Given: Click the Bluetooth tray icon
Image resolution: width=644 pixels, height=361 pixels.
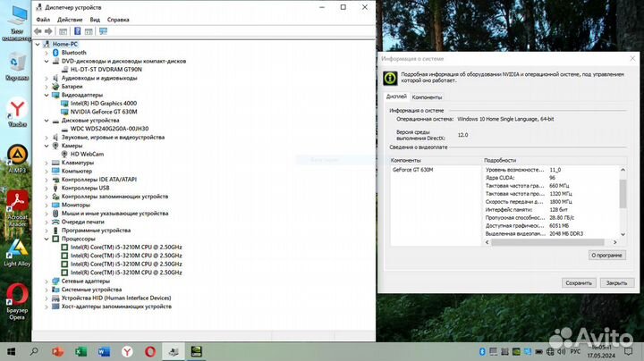Looking at the screenshot, I should pyautogui.click(x=482, y=352).
